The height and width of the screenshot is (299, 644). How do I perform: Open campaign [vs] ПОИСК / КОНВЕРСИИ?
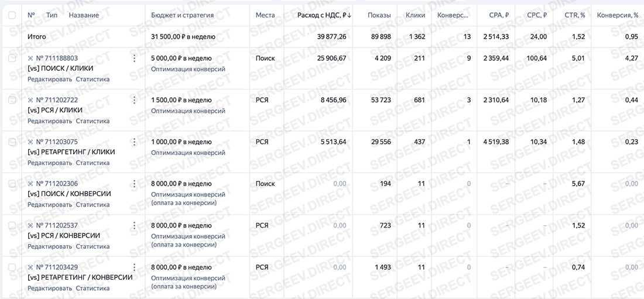tap(69, 194)
